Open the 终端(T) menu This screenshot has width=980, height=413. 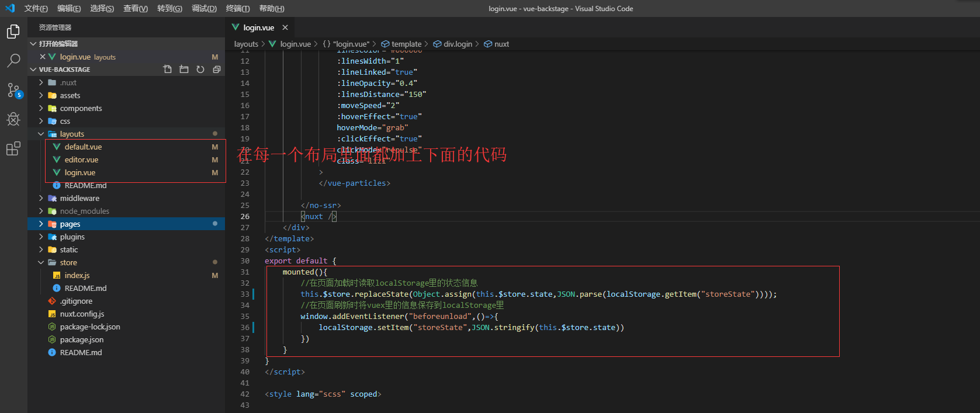238,8
